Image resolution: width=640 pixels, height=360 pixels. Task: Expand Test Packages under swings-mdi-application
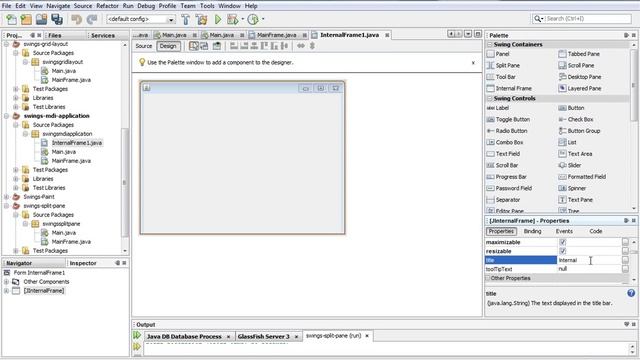(16, 170)
